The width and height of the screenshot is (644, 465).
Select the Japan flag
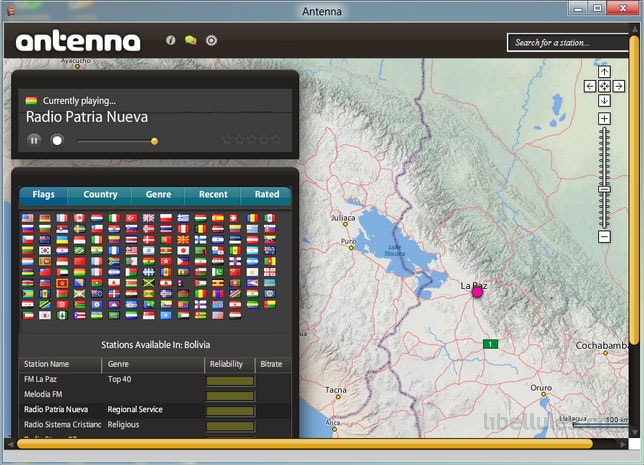coord(183,251)
